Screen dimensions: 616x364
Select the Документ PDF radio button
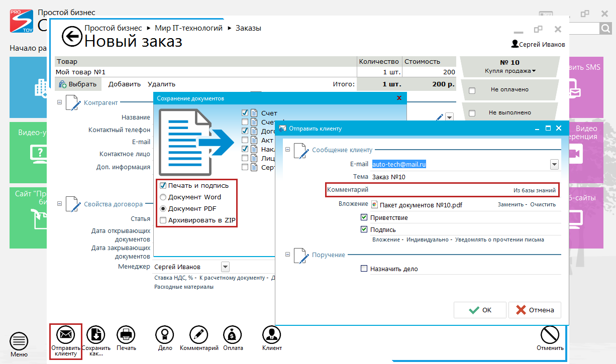point(163,208)
